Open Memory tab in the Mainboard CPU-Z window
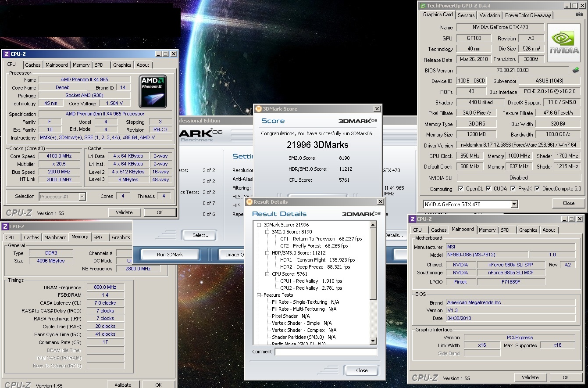Viewport: 588px width, 388px height. (x=487, y=230)
